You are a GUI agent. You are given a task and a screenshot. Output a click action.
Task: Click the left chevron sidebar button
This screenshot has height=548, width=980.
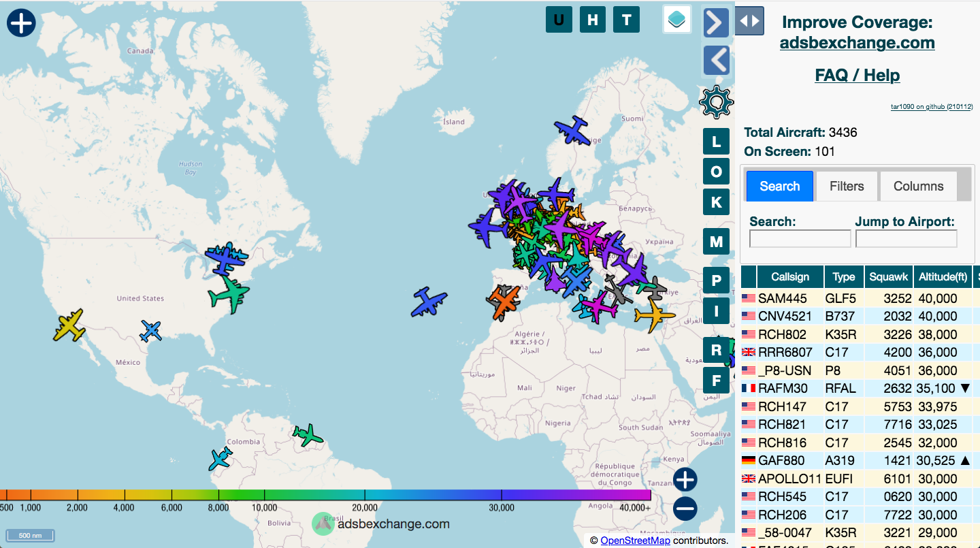pos(716,61)
